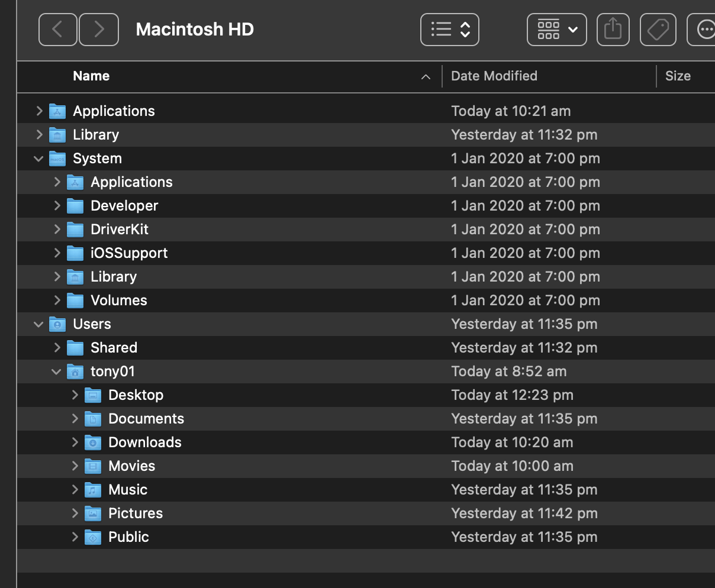The height and width of the screenshot is (588, 715).
Task: Click the 'Today at 10:21 am' date
Action: coord(511,111)
